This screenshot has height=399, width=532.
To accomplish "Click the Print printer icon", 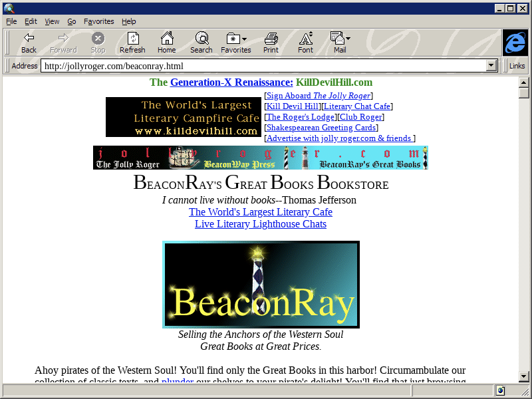I will (x=271, y=39).
